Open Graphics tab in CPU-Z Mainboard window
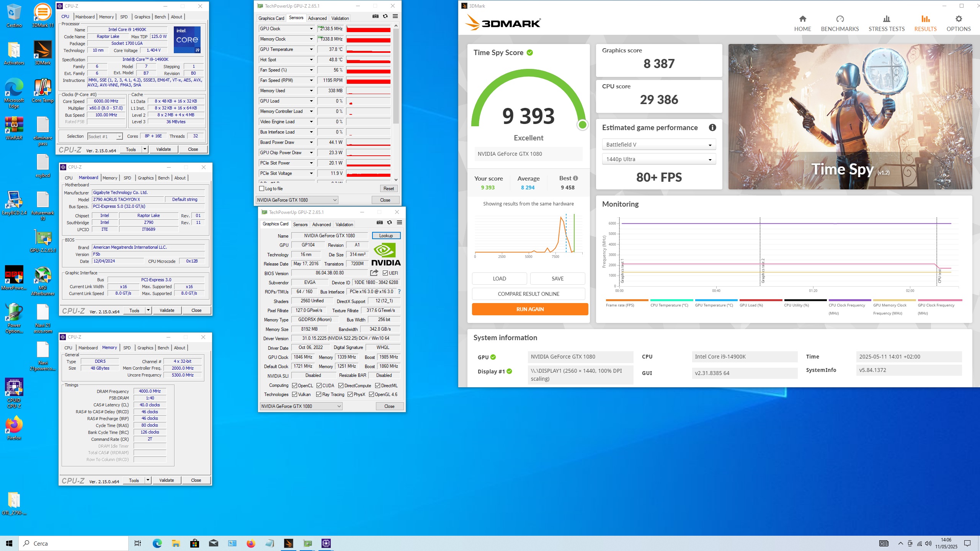The width and height of the screenshot is (980, 551). tap(145, 178)
